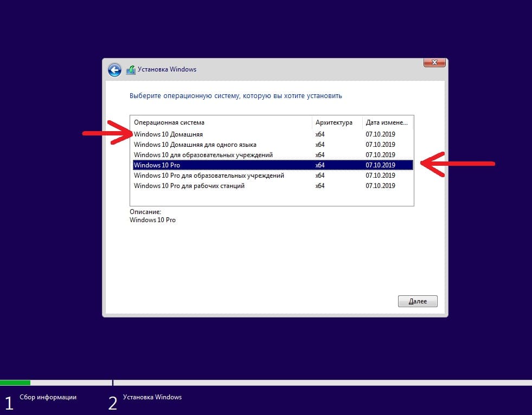Click the Операционная система column header
The height and width of the screenshot is (415, 532).
(x=221, y=122)
